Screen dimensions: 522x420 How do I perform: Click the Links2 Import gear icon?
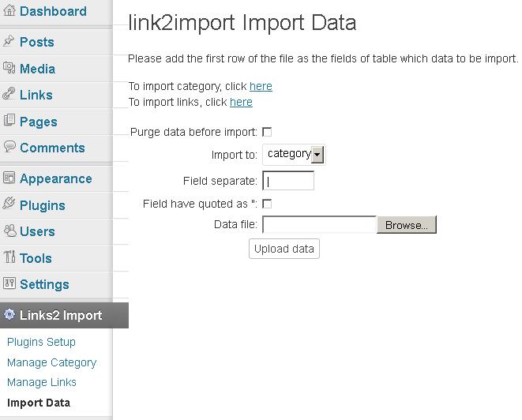[x=9, y=314]
